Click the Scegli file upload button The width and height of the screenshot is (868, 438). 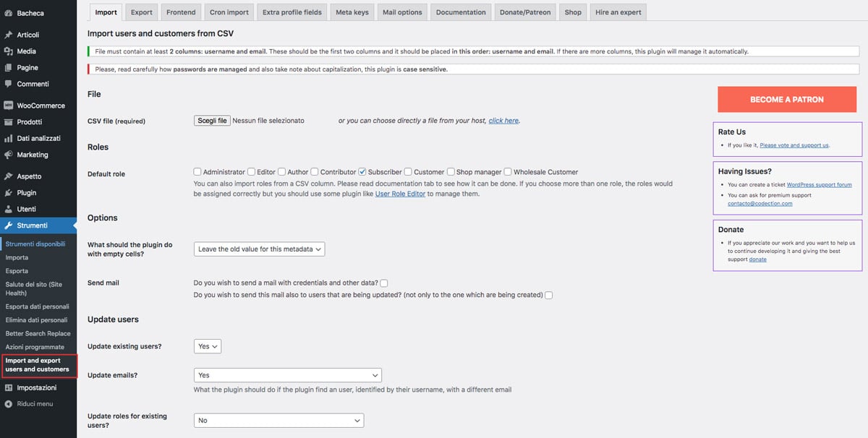[213, 121]
